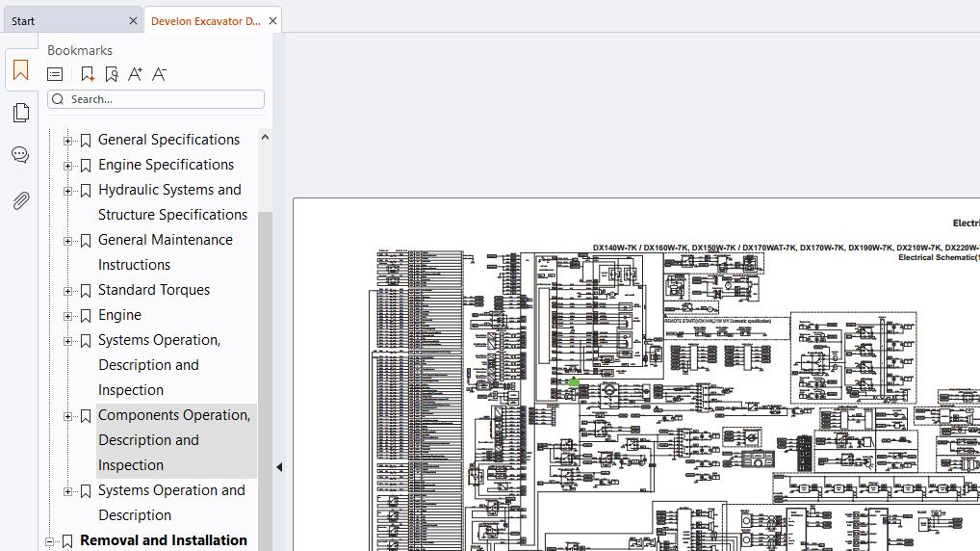Click the bookmark options list icon
The width and height of the screenshot is (980, 551).
tap(55, 74)
